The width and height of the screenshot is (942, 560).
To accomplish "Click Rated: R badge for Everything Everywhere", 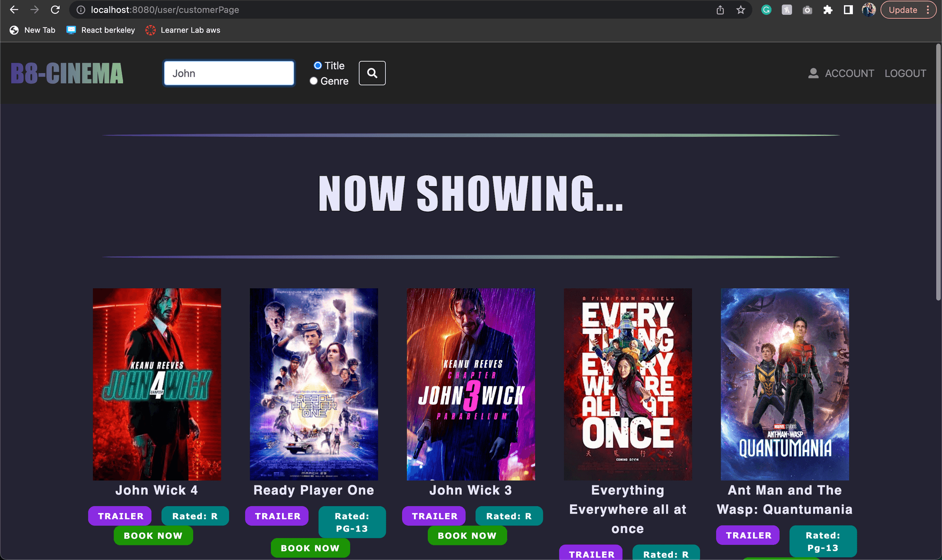I will click(x=666, y=553).
